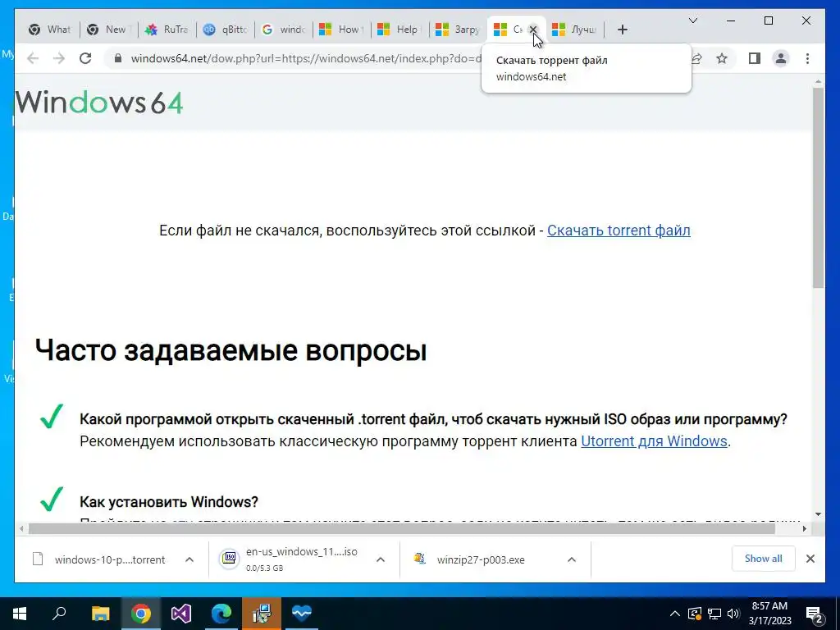This screenshot has height=630, width=840.
Task: Click the Chrome taskbar icon
Action: (x=140, y=614)
